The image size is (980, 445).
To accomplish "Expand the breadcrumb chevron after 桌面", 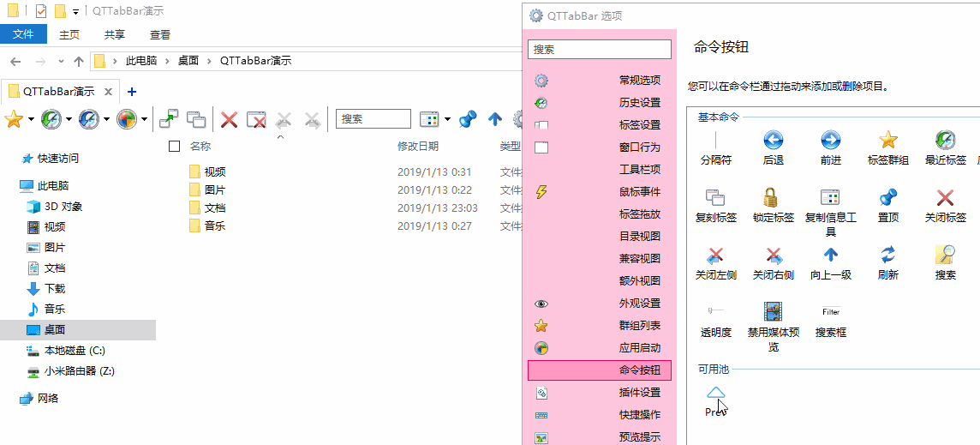I will (209, 61).
